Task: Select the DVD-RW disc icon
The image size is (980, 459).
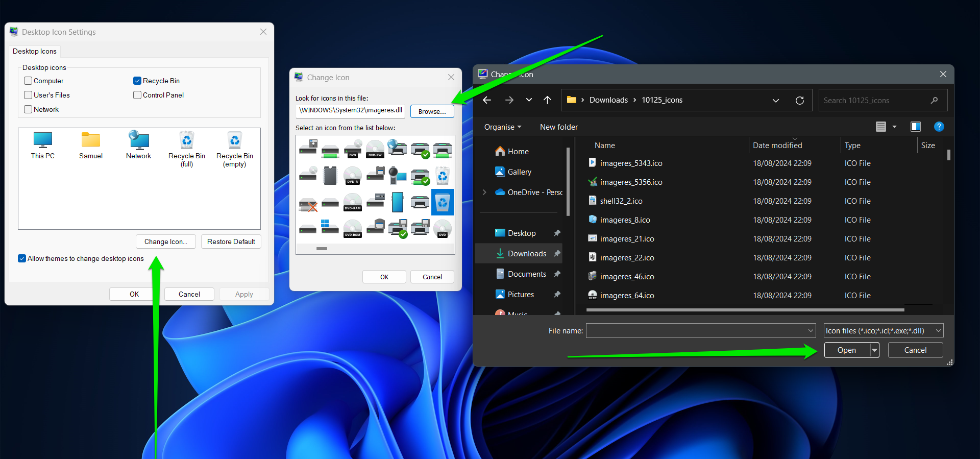Action: click(x=375, y=149)
